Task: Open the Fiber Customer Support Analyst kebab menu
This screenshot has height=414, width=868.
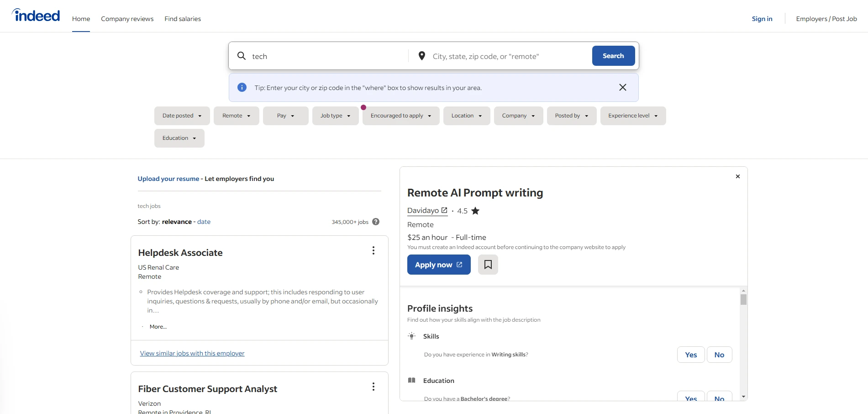Action: click(374, 387)
